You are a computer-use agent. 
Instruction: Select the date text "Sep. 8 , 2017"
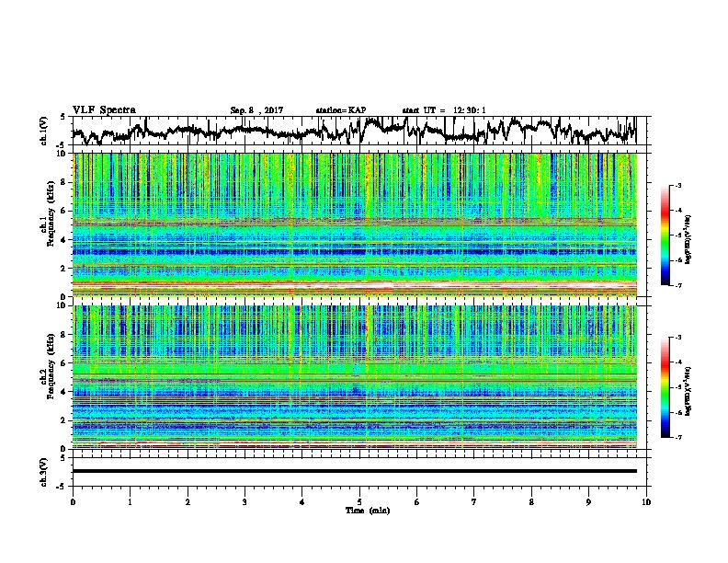pyautogui.click(x=256, y=110)
